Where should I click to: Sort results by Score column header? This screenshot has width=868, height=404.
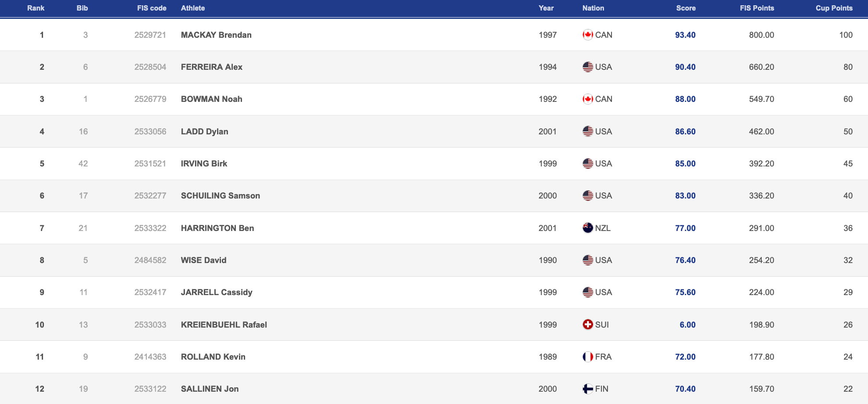click(x=686, y=8)
